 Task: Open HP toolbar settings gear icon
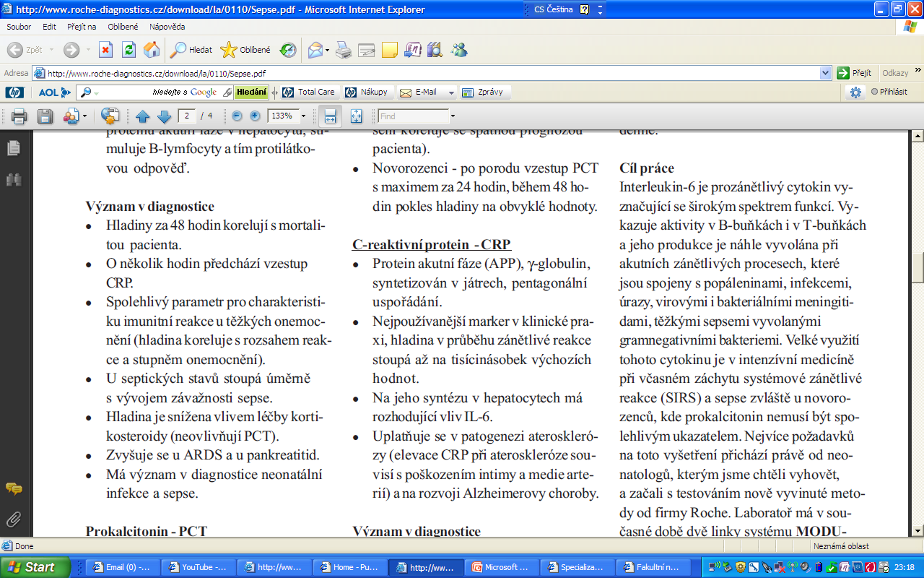click(x=856, y=92)
